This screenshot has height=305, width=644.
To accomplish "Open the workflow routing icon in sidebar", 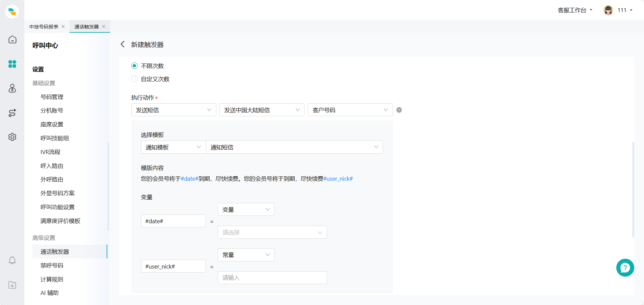I will [x=12, y=113].
